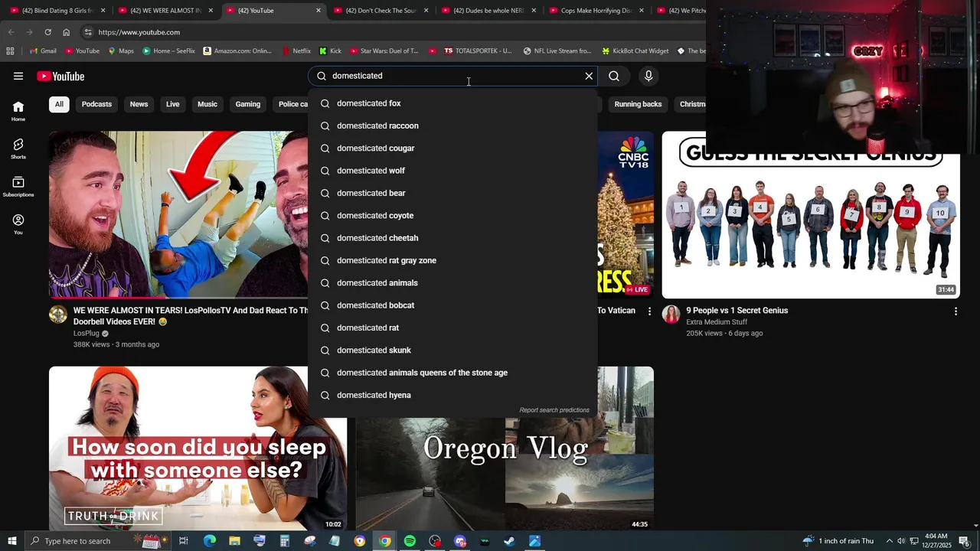The image size is (980, 551).
Task: Reload the page in the browser
Action: point(47,32)
